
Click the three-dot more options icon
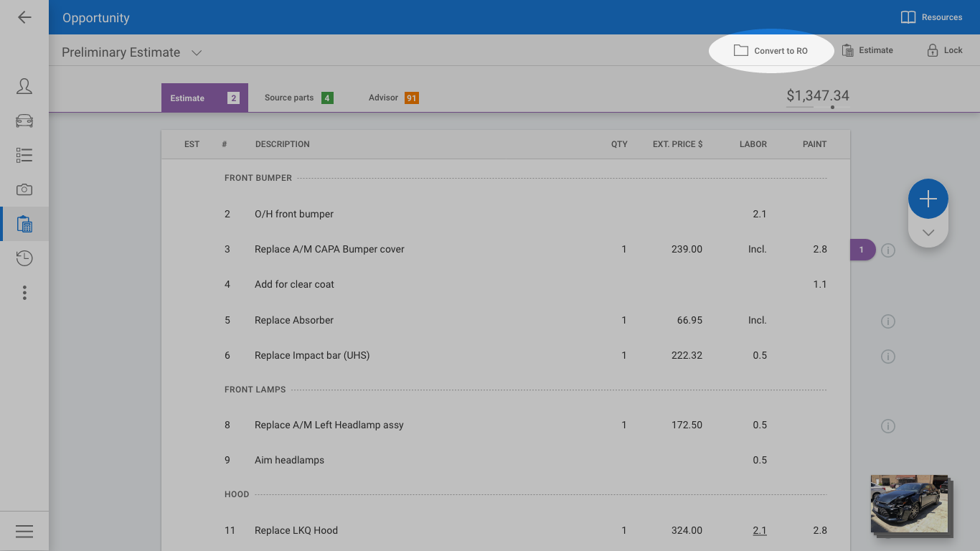coord(24,293)
